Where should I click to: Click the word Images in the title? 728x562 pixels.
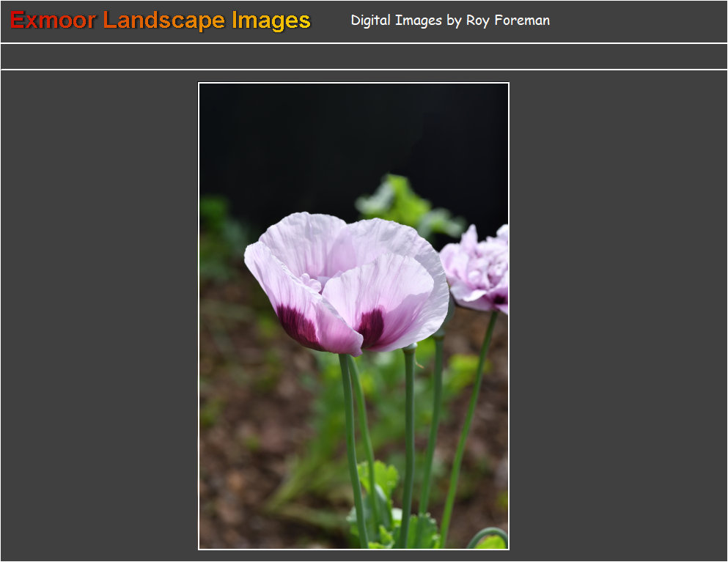[x=268, y=21]
